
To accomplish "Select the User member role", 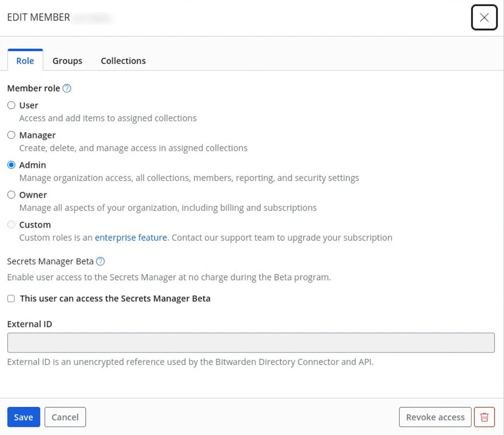I will [11, 105].
